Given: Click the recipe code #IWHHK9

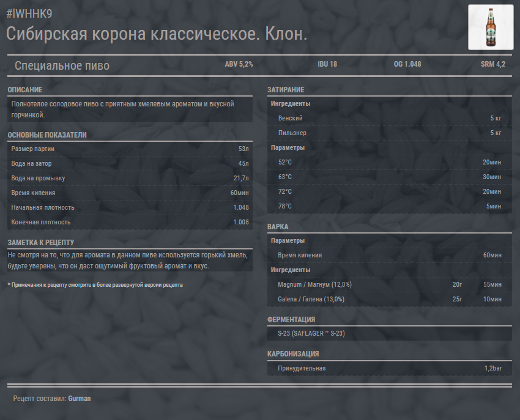Looking at the screenshot, I should [x=29, y=13].
